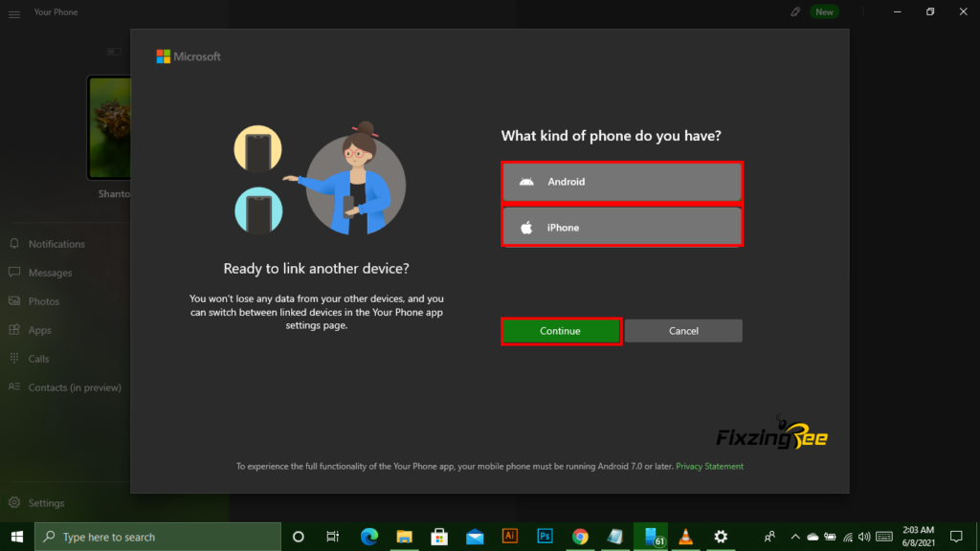Launch Adobe Photoshop from taskbar
Screen dimensions: 980x551
click(545, 537)
